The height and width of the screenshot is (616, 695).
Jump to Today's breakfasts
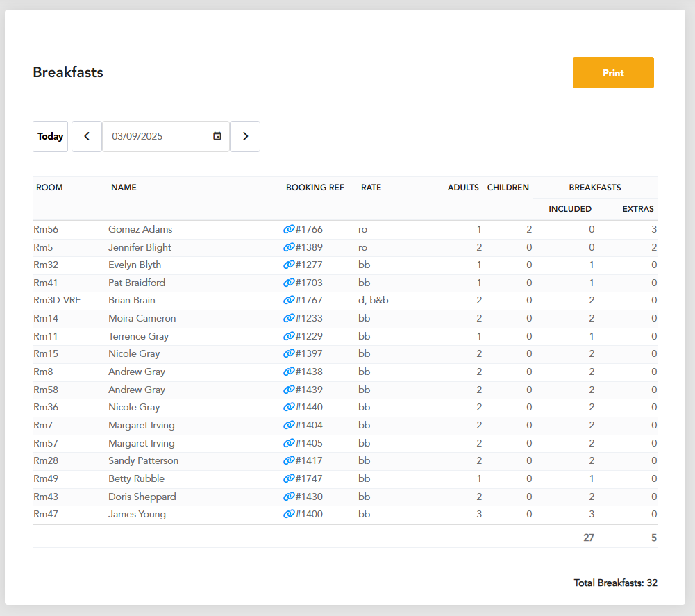point(50,136)
